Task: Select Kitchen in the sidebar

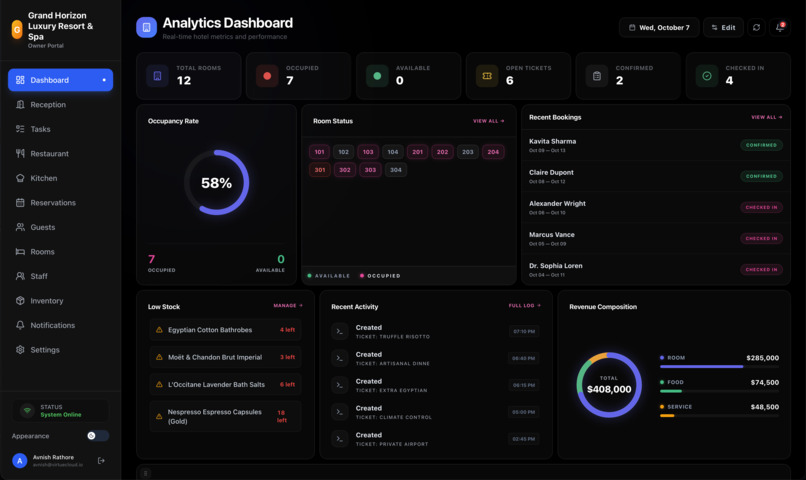Action: pos(60,178)
